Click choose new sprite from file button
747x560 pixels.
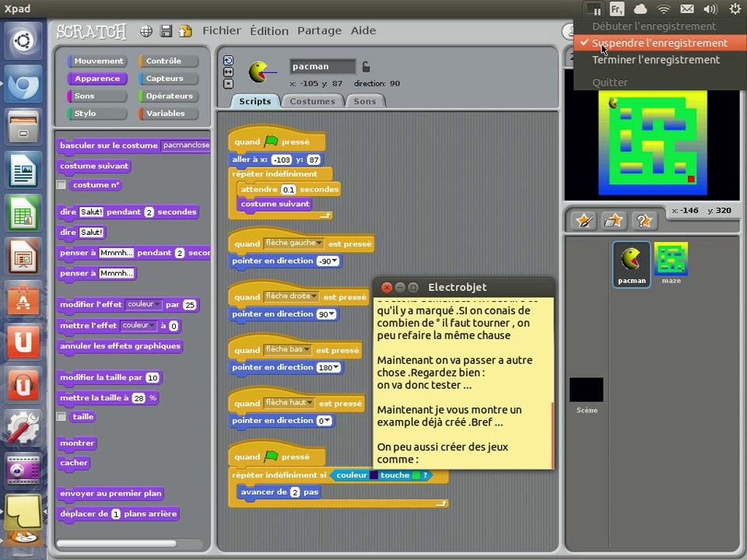tap(613, 220)
